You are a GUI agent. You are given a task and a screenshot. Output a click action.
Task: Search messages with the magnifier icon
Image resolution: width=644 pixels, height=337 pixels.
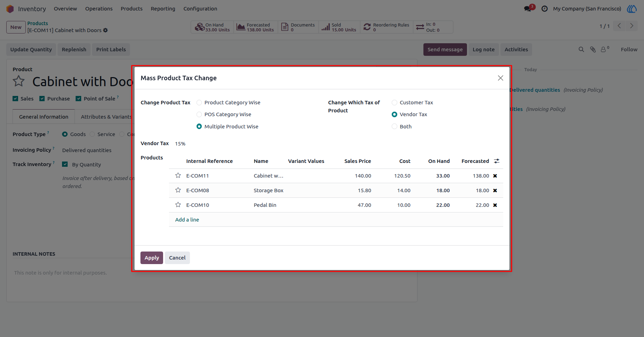581,50
